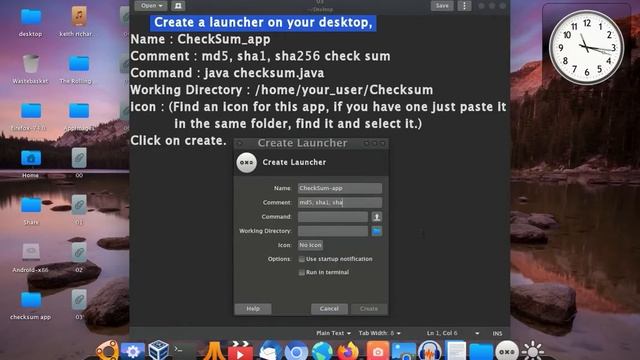Open the Ln/Col position dropdown arrow
Image resolution: width=640 pixels, height=360 pixels.
coord(477,333)
